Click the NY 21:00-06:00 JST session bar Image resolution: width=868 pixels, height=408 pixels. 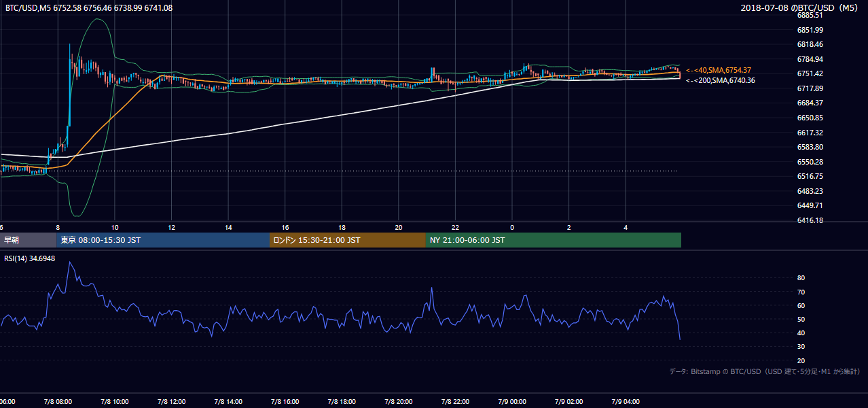click(x=554, y=240)
